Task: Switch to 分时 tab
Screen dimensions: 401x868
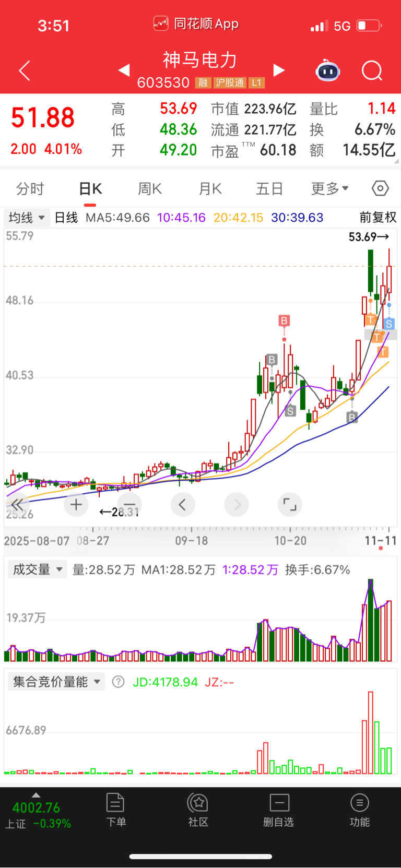Action: tap(30, 188)
